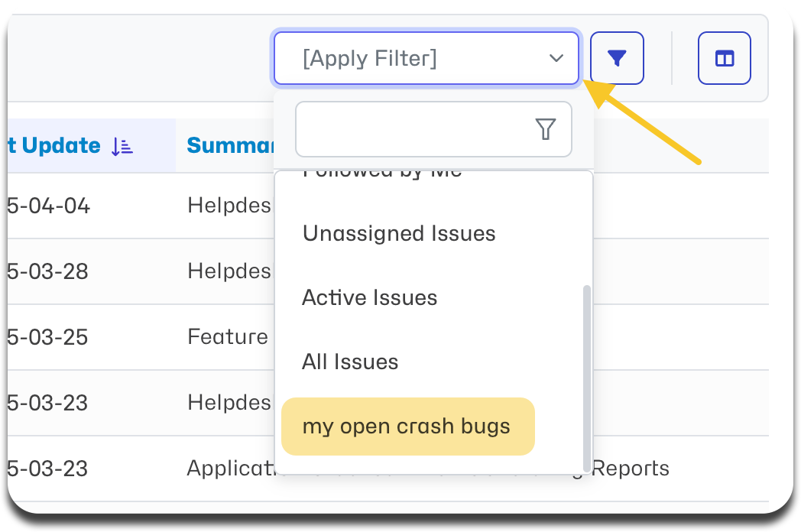This screenshot has width=801, height=532.
Task: Click the solid blue funnel filter button
Action: coord(617,58)
